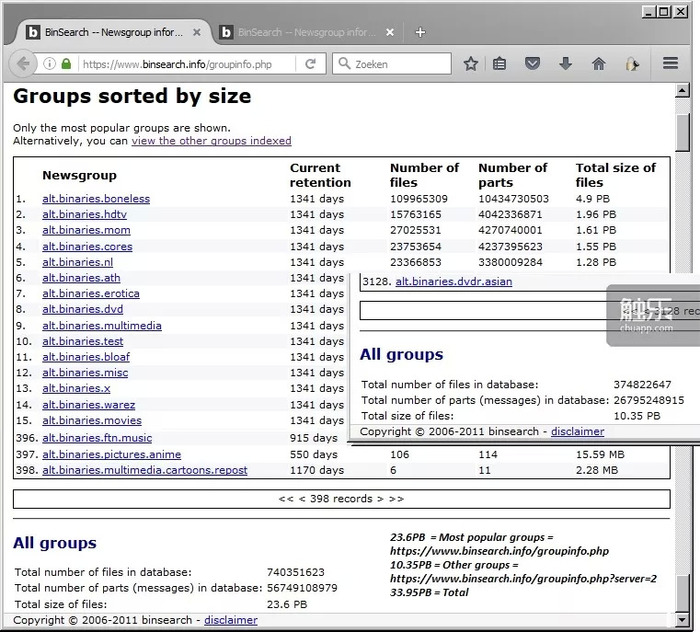This screenshot has height=632, width=700.
Task: Click the address bar URL field
Action: pos(188,64)
